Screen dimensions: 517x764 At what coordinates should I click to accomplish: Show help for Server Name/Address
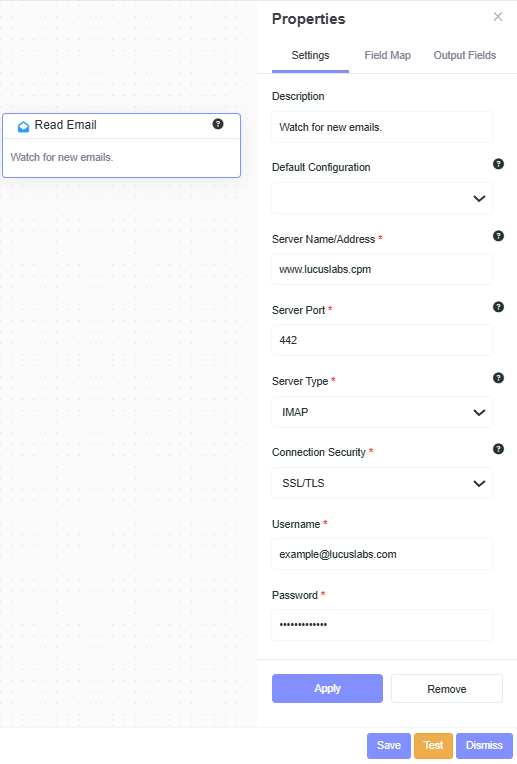click(x=498, y=236)
